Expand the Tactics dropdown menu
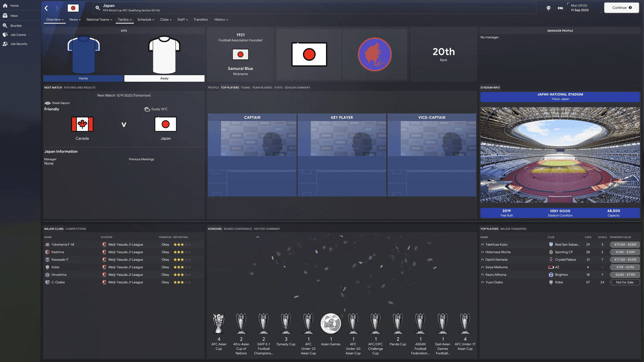Viewport: 644px width, 362px height. point(125,20)
